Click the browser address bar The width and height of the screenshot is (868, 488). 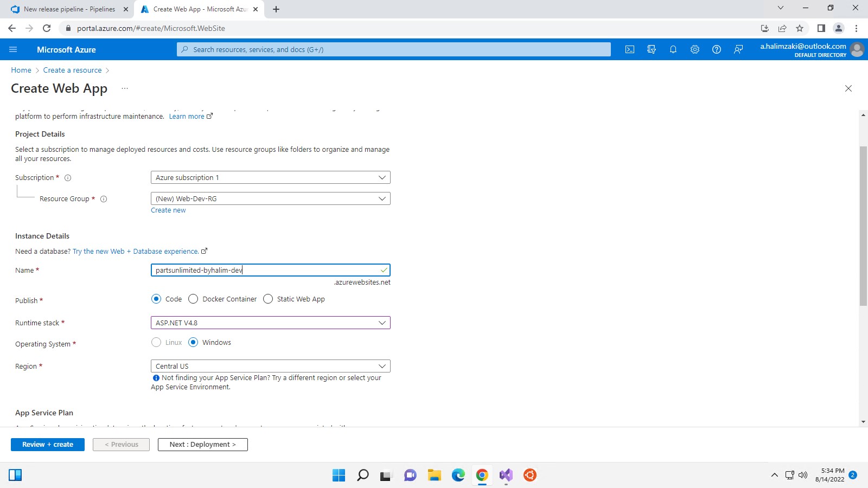[x=407, y=28]
